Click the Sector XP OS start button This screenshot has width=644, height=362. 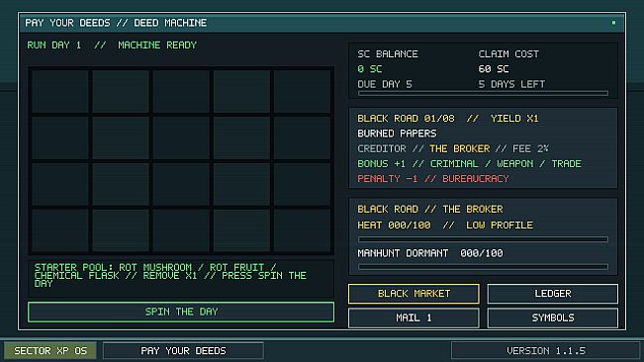pos(50,351)
